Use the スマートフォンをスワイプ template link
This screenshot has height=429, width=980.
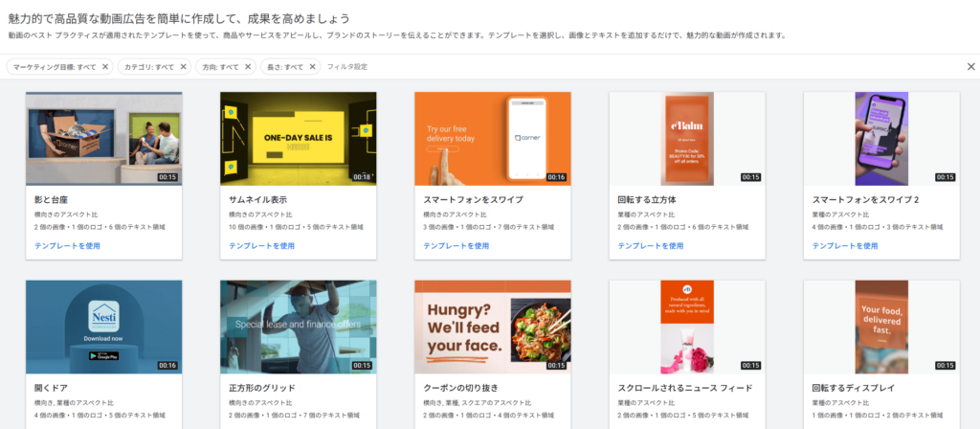tap(456, 246)
